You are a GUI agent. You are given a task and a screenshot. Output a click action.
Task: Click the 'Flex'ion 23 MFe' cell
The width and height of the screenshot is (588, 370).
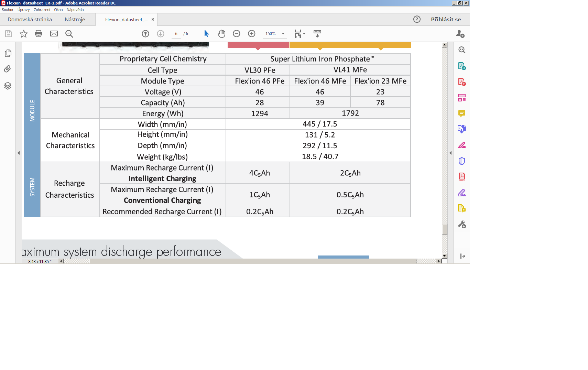point(380,81)
